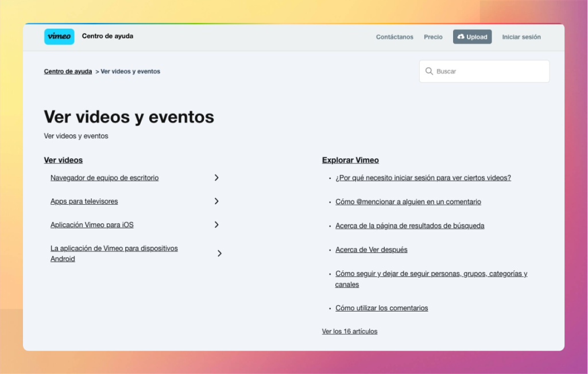
Task: Expand Navegador de equipo de escritorio chevron
Action: 216,178
